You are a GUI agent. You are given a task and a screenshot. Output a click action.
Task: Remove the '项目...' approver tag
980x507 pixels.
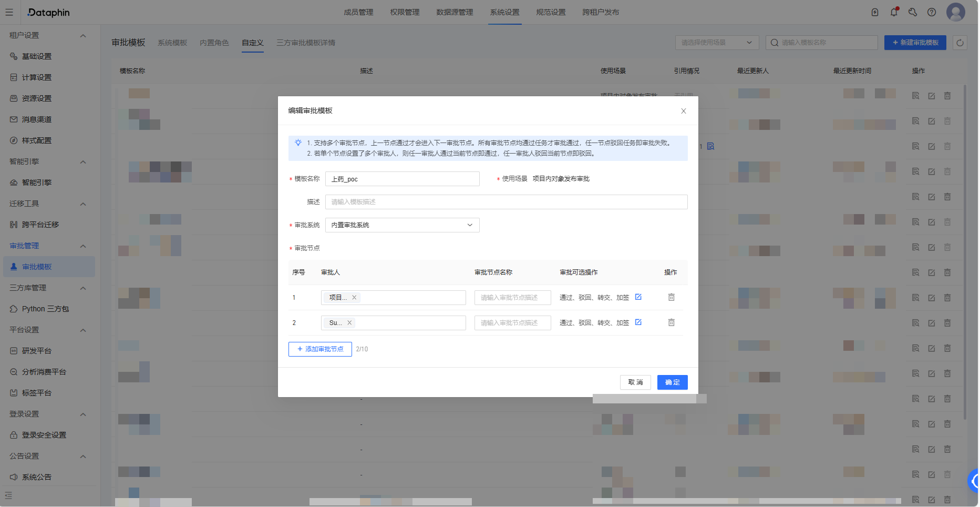354,298
